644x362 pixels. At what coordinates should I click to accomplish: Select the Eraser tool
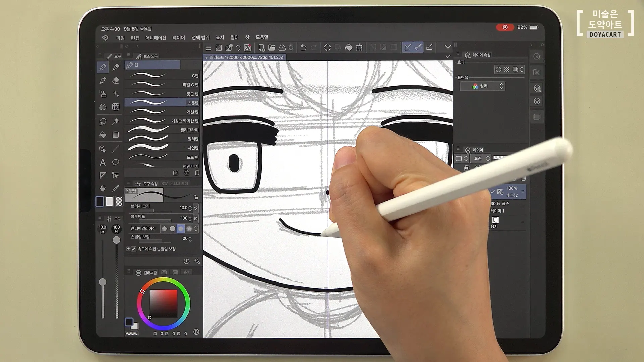[116, 80]
